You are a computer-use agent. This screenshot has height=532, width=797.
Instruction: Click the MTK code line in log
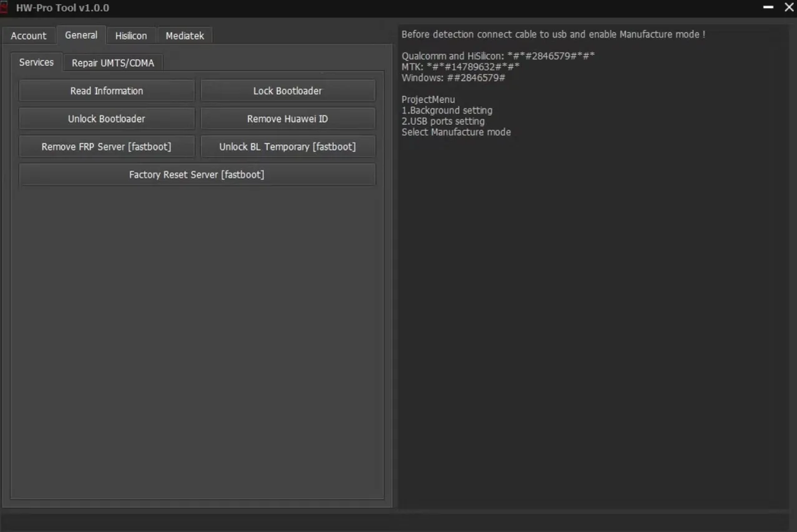point(461,67)
